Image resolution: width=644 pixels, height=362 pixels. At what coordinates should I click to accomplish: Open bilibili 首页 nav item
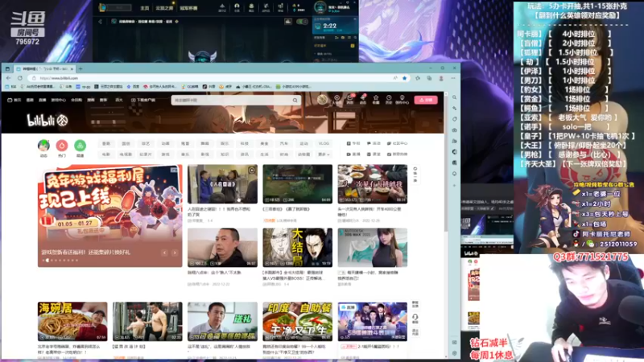(14, 100)
